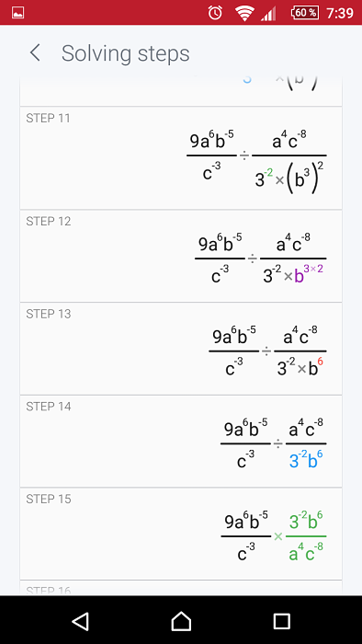This screenshot has height=644, width=362.
Task: Tap the cellular signal strength icon
Action: coord(268,14)
